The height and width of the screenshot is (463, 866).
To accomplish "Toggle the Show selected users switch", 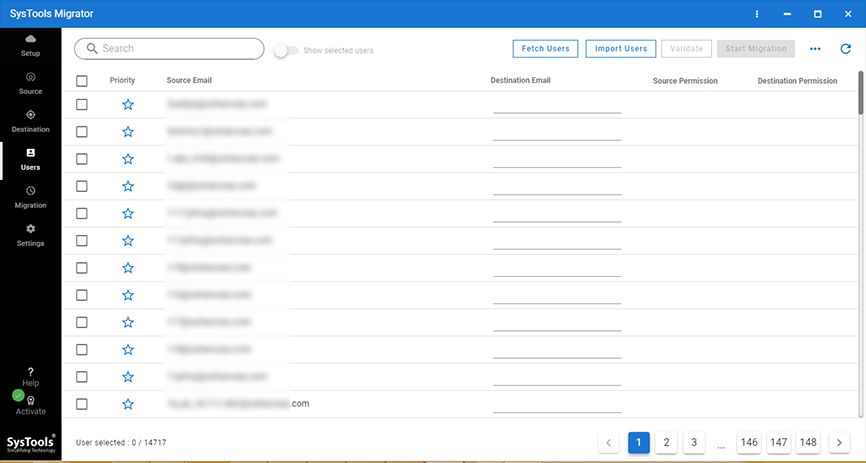I will 286,51.
